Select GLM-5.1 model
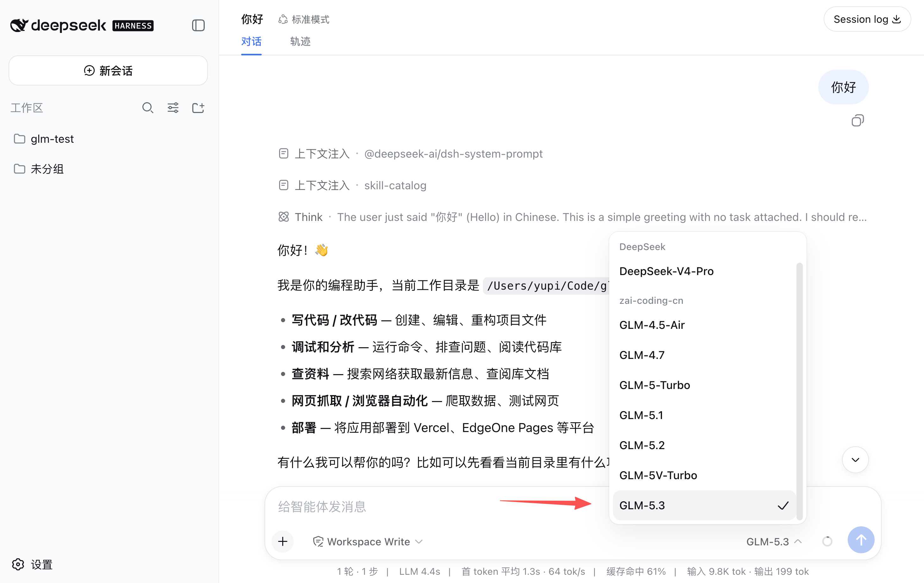 (704, 415)
